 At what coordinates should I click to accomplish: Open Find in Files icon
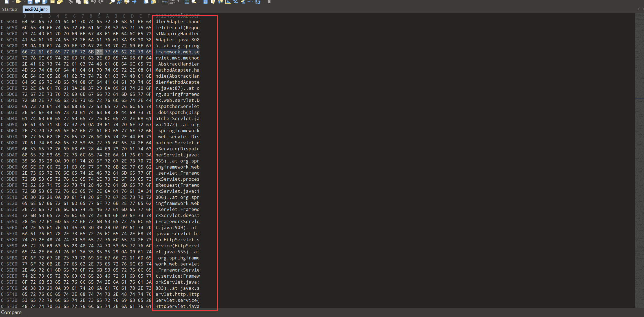click(x=127, y=2)
